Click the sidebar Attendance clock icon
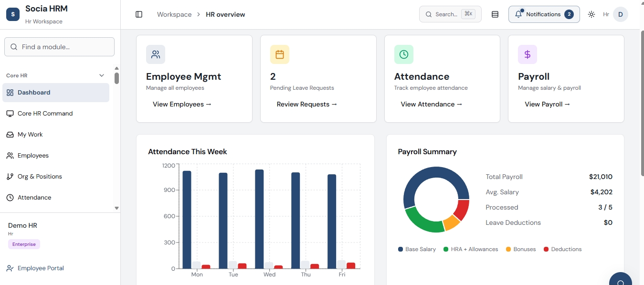Screen dimensions: 644x285 (x=10, y=198)
